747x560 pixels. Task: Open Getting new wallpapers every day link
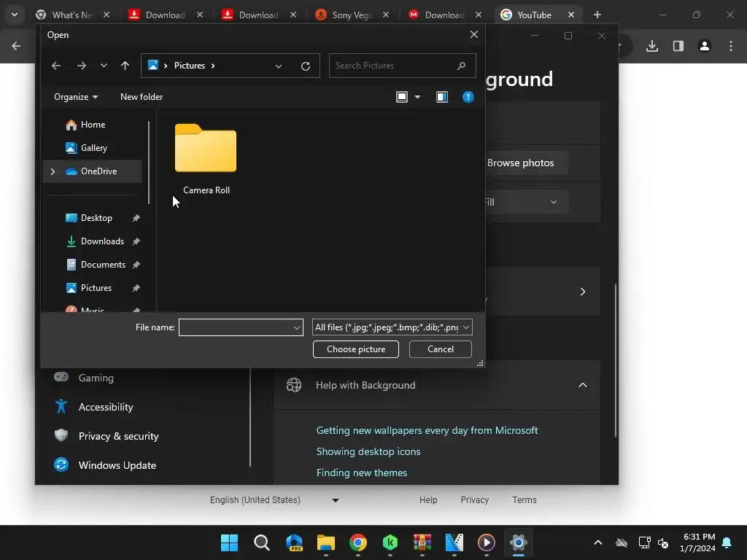coord(427,430)
